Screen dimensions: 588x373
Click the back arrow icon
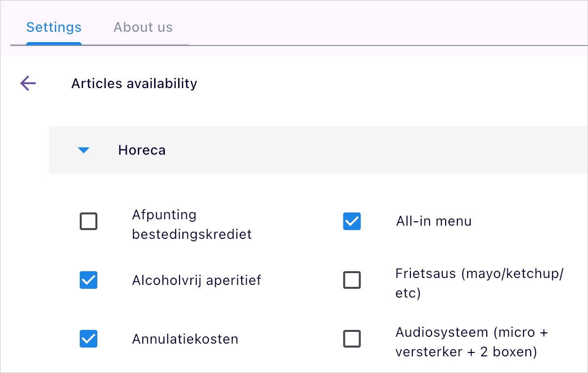pyautogui.click(x=28, y=84)
